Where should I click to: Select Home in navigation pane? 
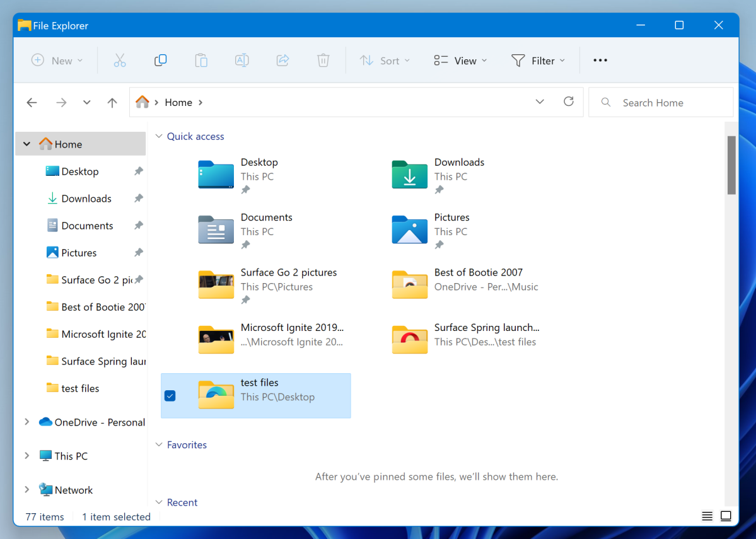tap(81, 144)
